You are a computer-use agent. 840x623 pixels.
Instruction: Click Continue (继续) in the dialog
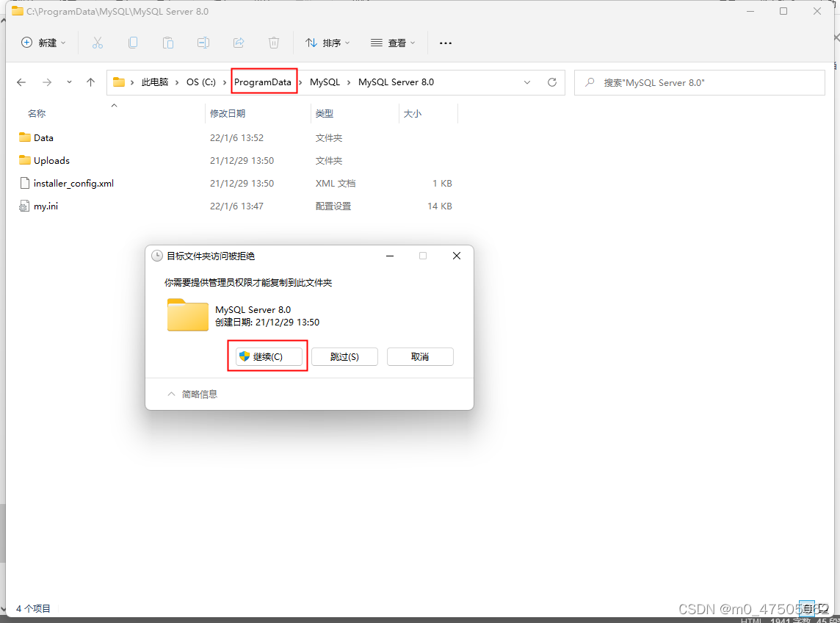click(x=269, y=356)
